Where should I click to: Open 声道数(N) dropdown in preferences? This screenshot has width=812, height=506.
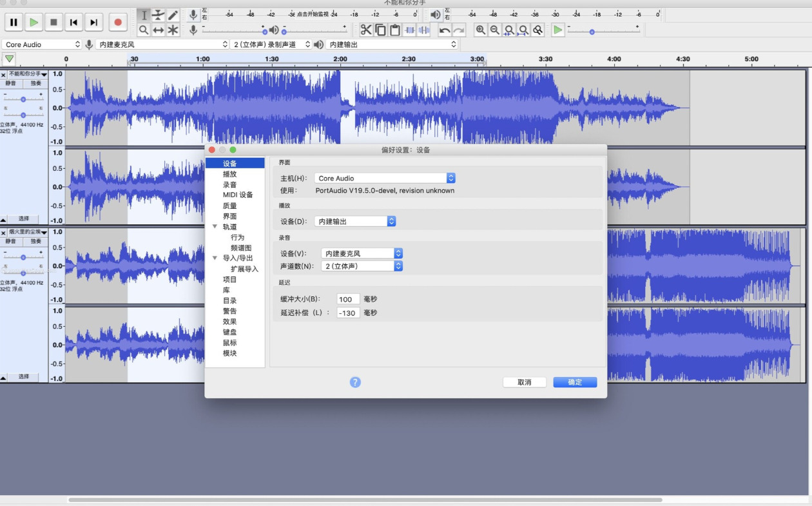(362, 266)
